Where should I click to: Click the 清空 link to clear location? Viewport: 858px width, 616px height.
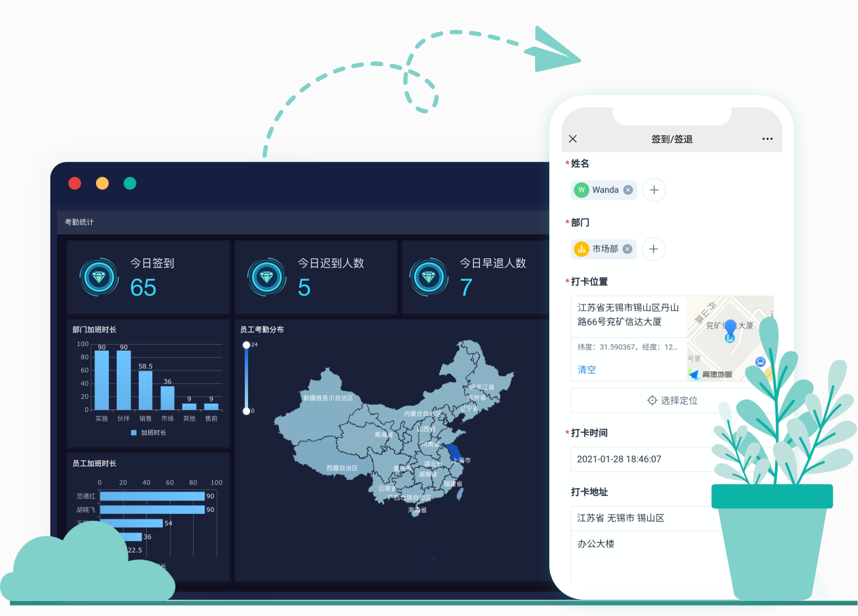(587, 370)
